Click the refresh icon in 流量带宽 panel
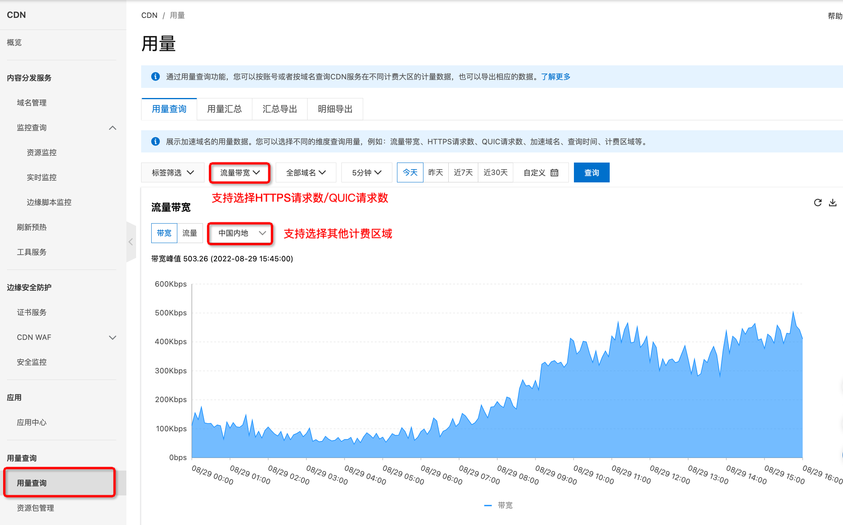The image size is (843, 525). (x=817, y=203)
